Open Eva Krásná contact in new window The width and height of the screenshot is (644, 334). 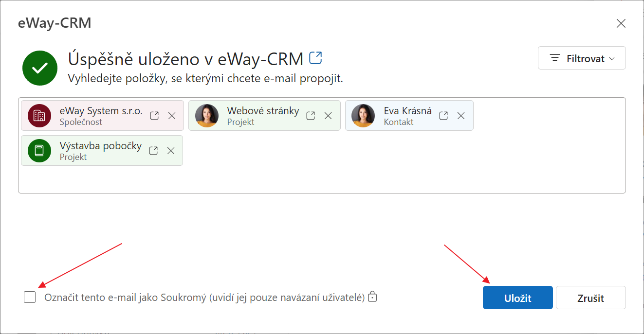click(443, 116)
